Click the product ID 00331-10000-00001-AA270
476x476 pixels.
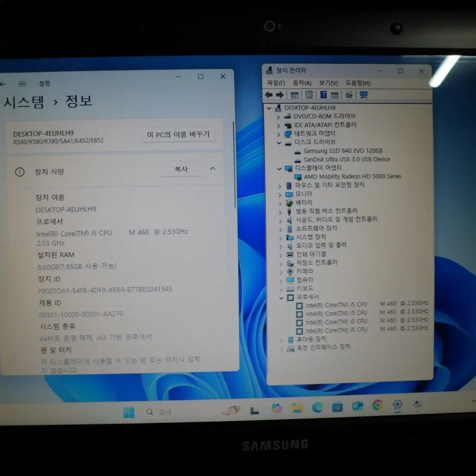[x=81, y=314]
